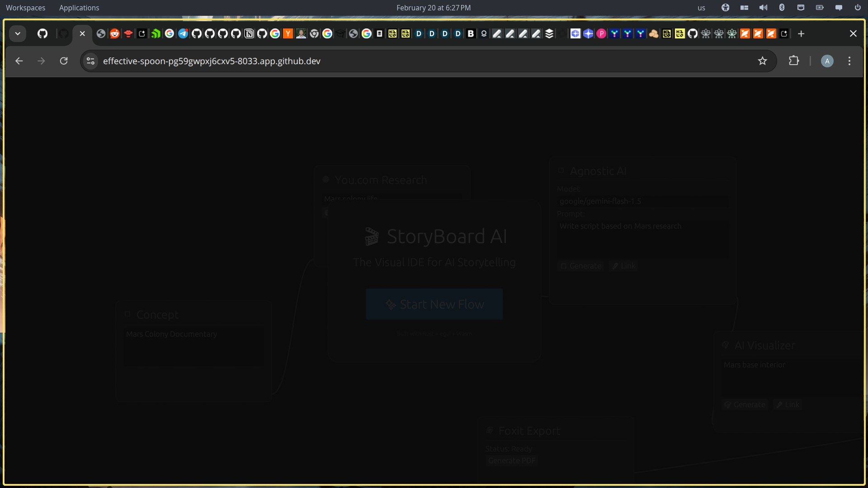Open the Hacker News Y tab
The image size is (868, 488).
pos(288,34)
